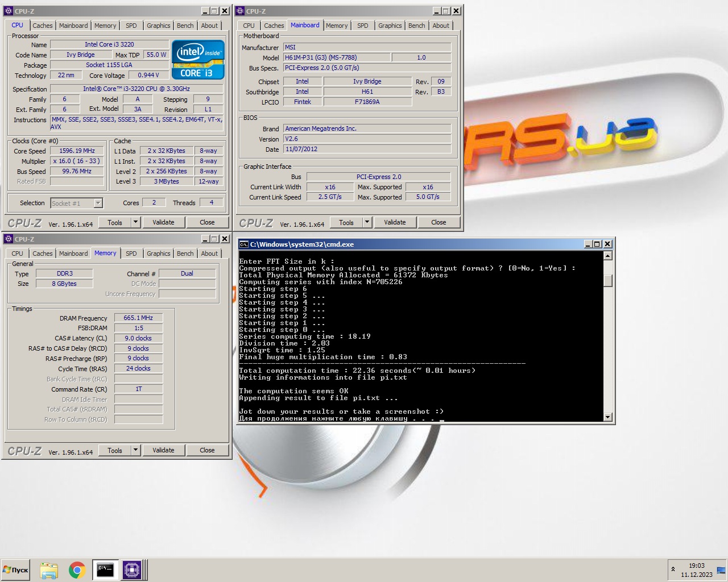Open Graphics tab in Mainboard window
Screen dimensions: 728x582
tap(390, 26)
